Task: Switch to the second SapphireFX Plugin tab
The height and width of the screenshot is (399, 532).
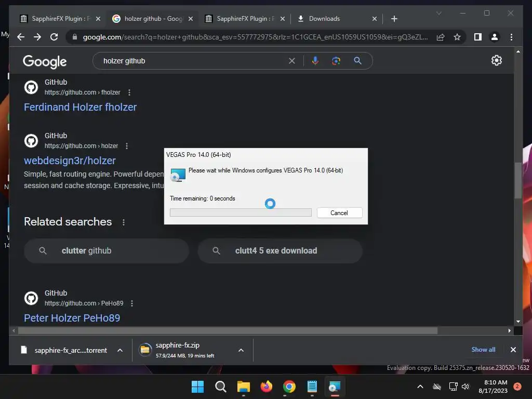Action: coord(244,19)
